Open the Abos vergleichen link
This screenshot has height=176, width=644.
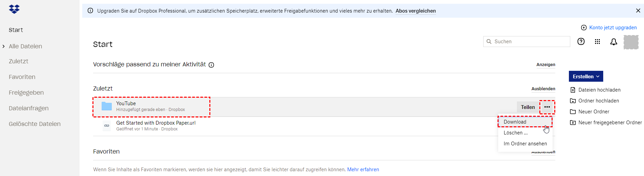pos(415,11)
